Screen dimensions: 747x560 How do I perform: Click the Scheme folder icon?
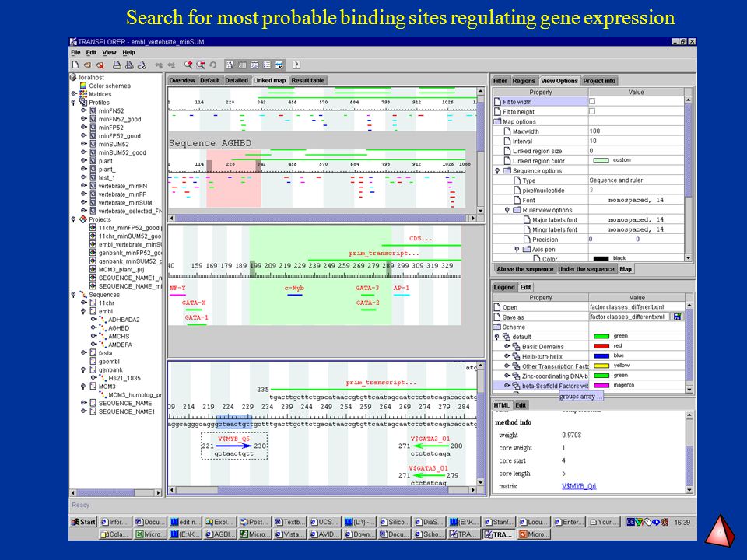[497, 327]
